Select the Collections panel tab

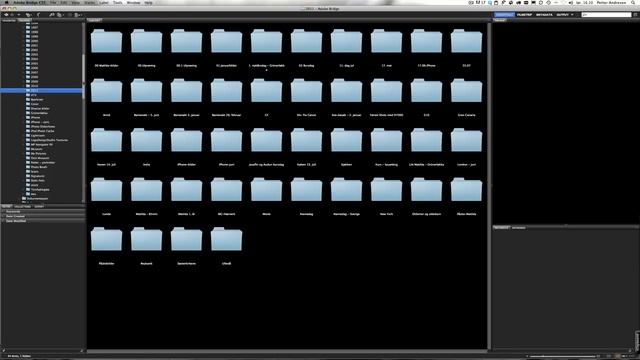tap(22, 207)
